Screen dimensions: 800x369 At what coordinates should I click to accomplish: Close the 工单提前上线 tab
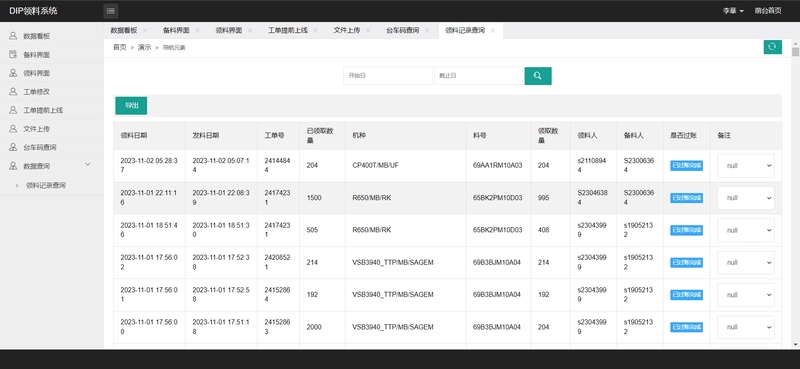click(x=315, y=31)
